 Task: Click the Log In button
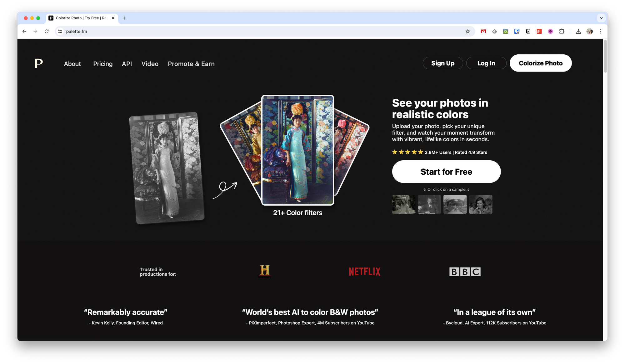click(486, 63)
